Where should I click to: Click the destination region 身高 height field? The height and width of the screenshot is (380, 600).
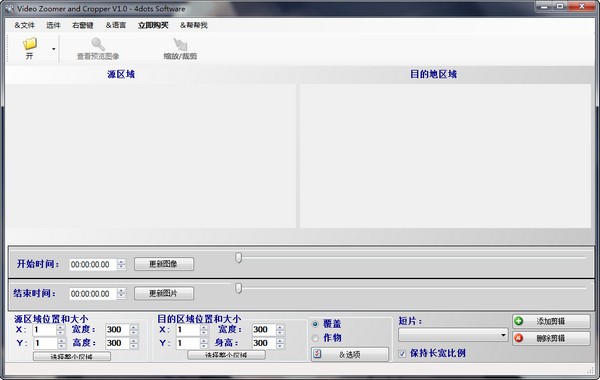coord(264,343)
